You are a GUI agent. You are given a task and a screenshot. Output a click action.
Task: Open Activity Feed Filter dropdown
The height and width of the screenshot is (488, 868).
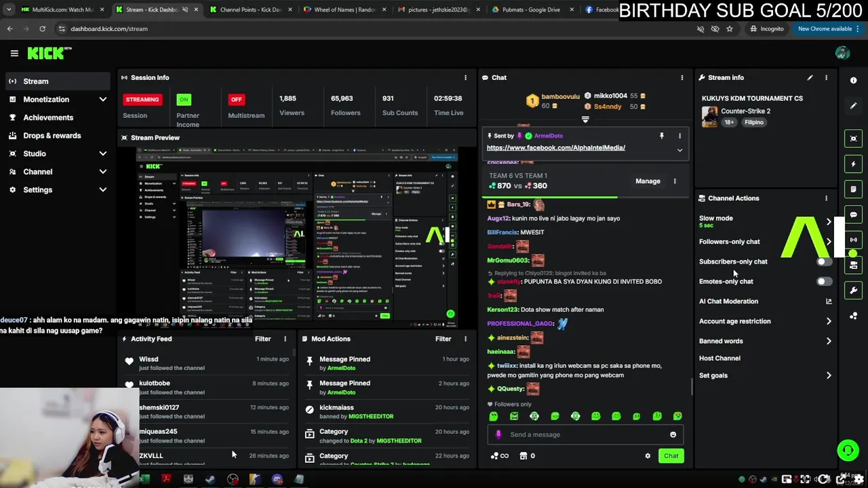pos(263,339)
